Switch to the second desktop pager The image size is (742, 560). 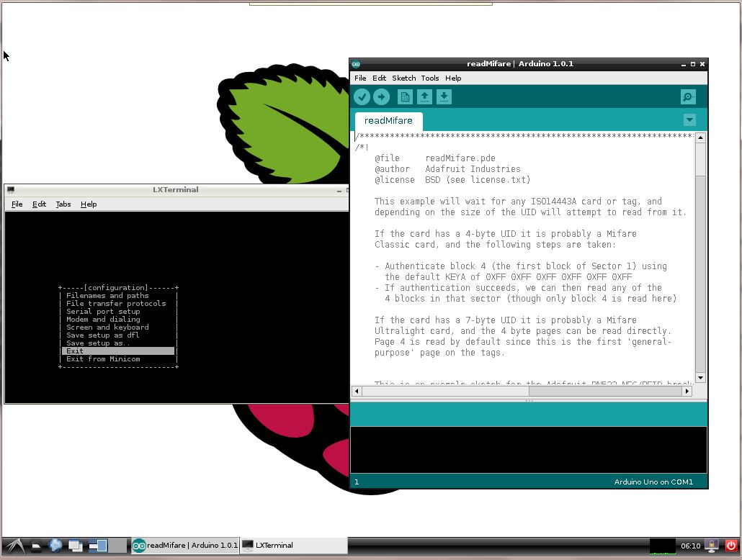[x=117, y=546]
